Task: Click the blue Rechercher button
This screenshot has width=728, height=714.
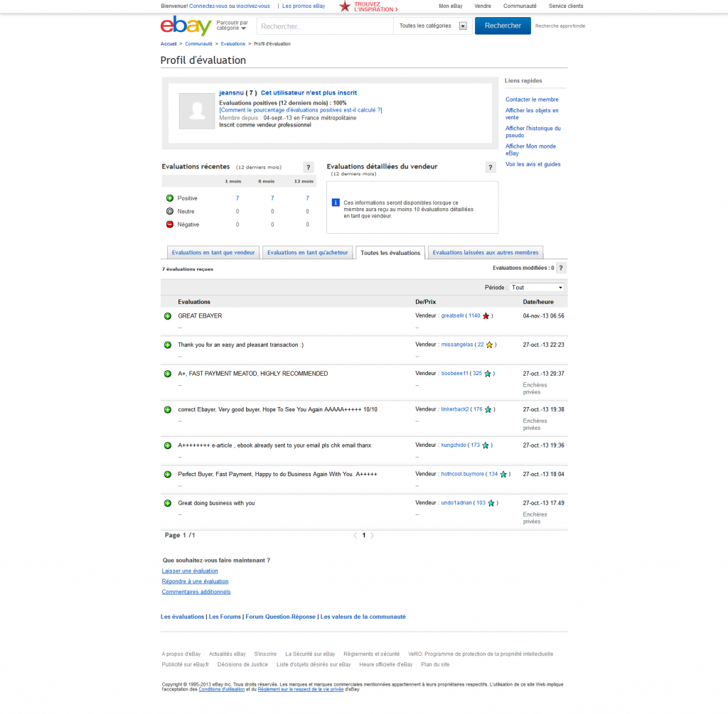Action: (503, 26)
